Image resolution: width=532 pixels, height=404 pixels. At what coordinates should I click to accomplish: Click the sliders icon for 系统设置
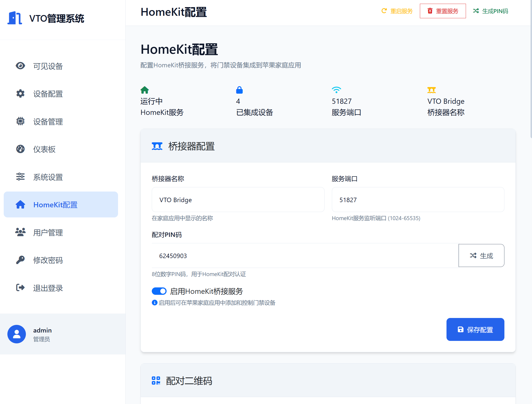tap(20, 177)
